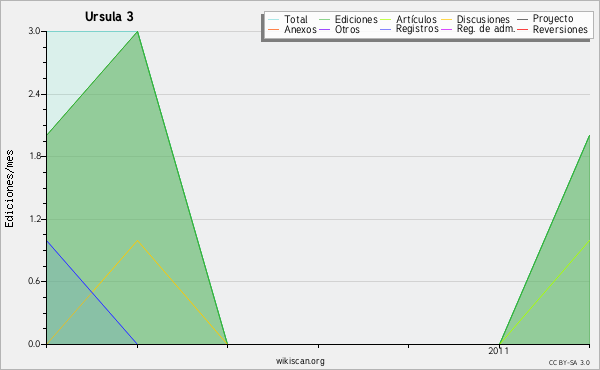Click the 0.6 y-axis value
The image size is (600, 370).
click(34, 281)
